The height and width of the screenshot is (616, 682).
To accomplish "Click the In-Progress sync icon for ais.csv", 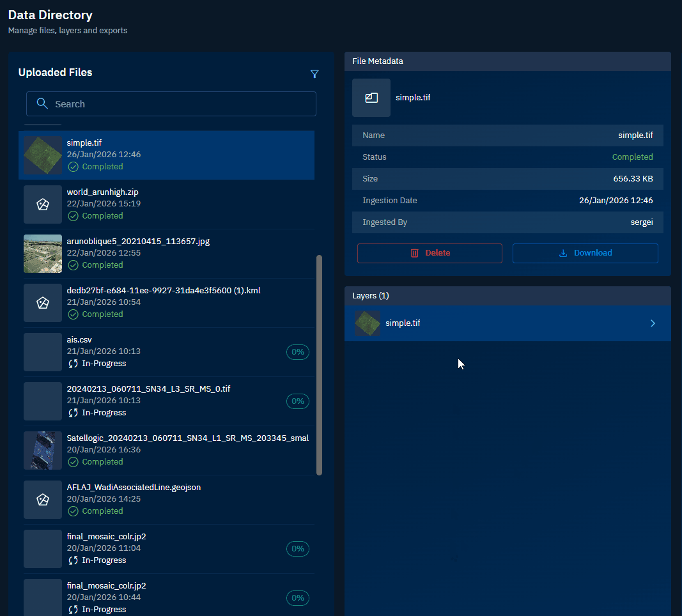I will coord(74,364).
